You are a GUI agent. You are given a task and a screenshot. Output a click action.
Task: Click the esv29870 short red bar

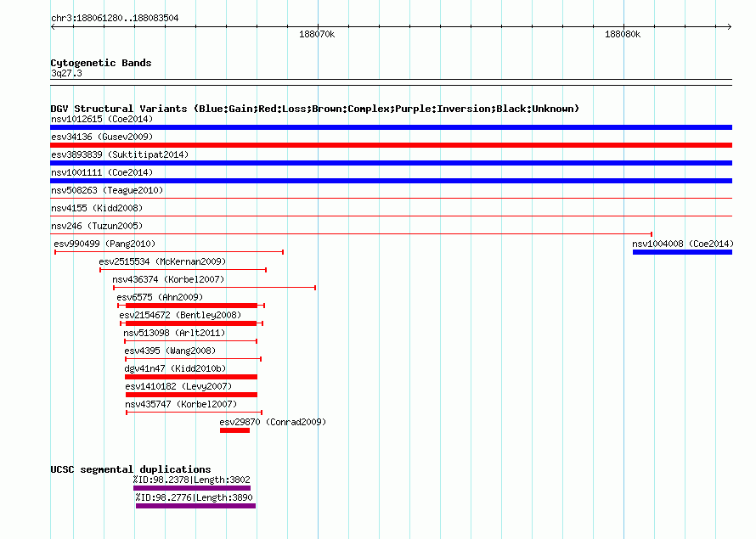click(x=234, y=430)
